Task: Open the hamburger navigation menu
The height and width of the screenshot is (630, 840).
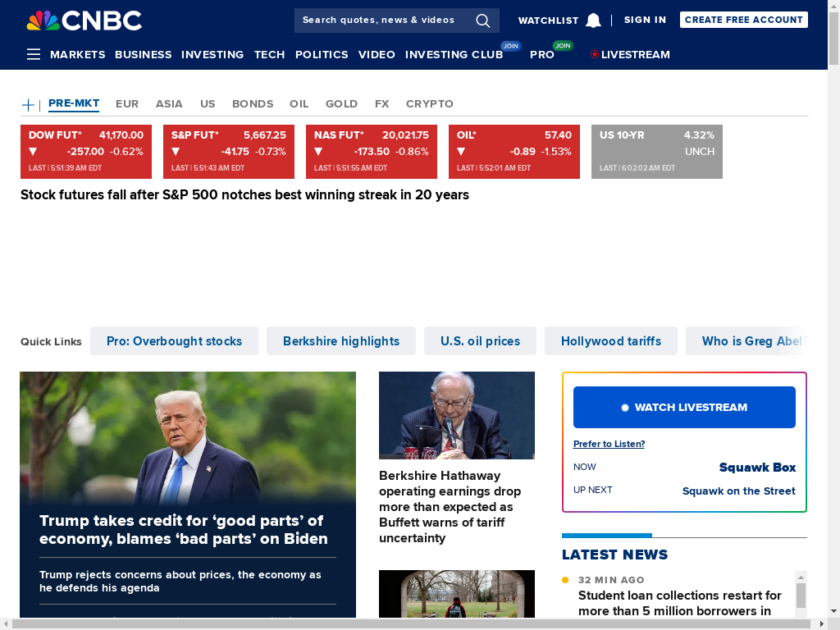Action: click(x=34, y=54)
